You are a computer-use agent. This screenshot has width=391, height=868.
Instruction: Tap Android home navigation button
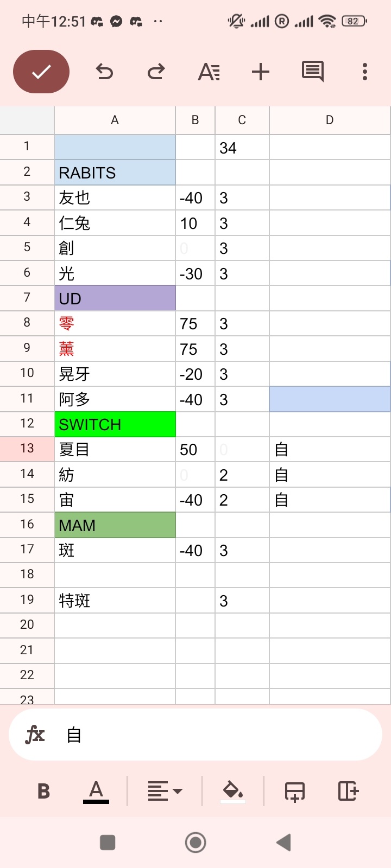(195, 843)
